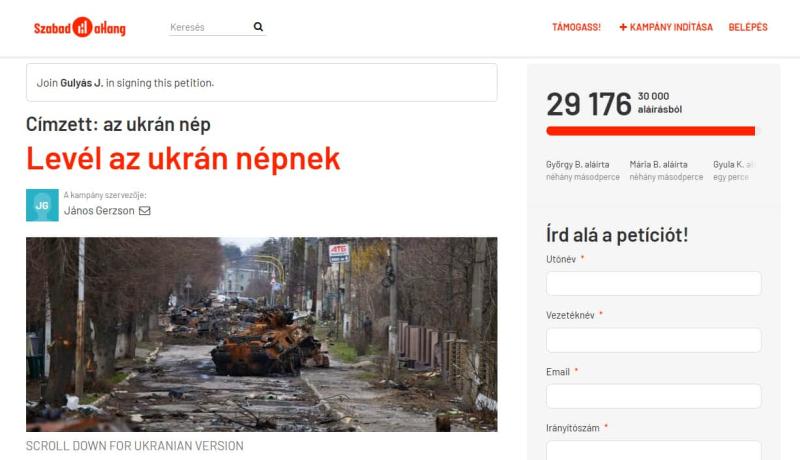Screen dimensions: 800x460
Task: Click the plus icon before Kampány indítása
Action: [x=623, y=27]
